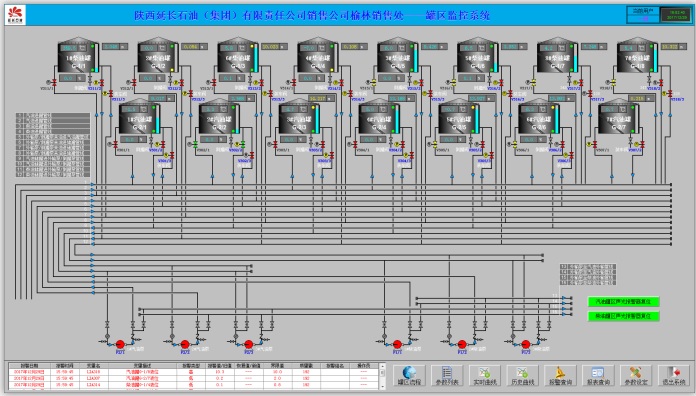This screenshot has height=396, width=696.
Task: Select the 7#汽油罐 G-2/7 tank
Action: pyautogui.click(x=618, y=117)
